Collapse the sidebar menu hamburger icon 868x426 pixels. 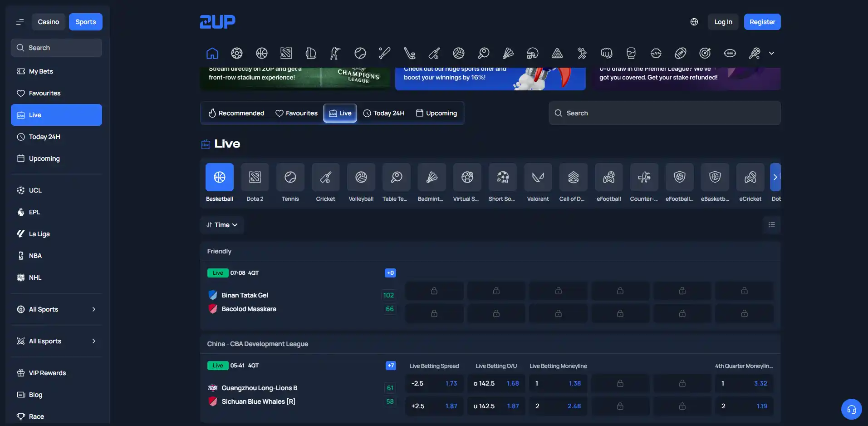[x=20, y=22]
